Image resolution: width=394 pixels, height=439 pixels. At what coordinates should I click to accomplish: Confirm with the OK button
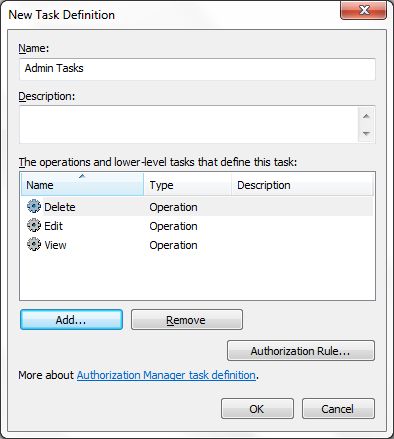[257, 409]
